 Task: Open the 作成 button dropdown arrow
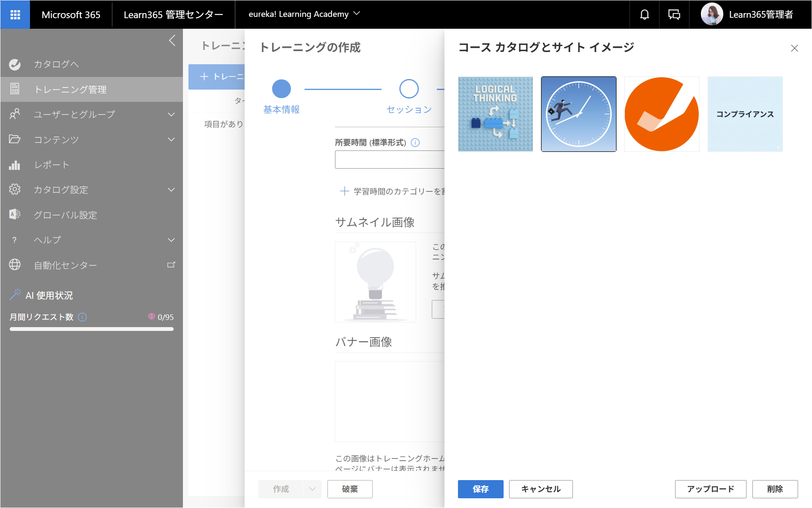[x=312, y=489]
